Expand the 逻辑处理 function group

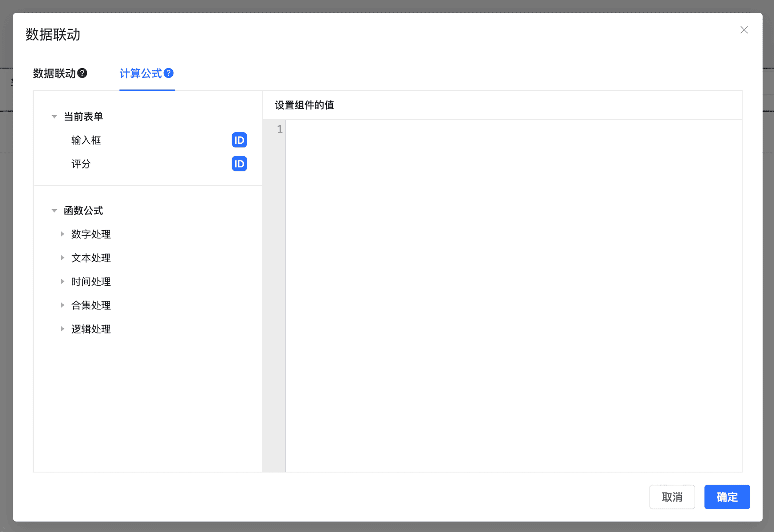[62, 329]
